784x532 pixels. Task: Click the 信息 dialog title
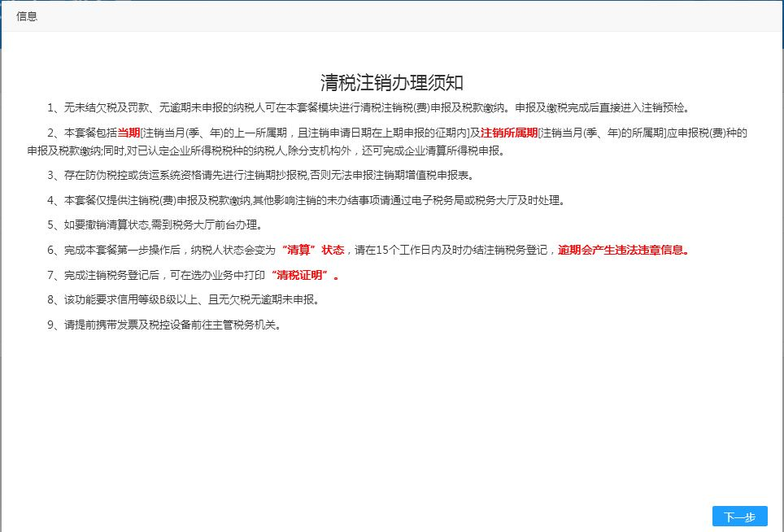[27, 16]
